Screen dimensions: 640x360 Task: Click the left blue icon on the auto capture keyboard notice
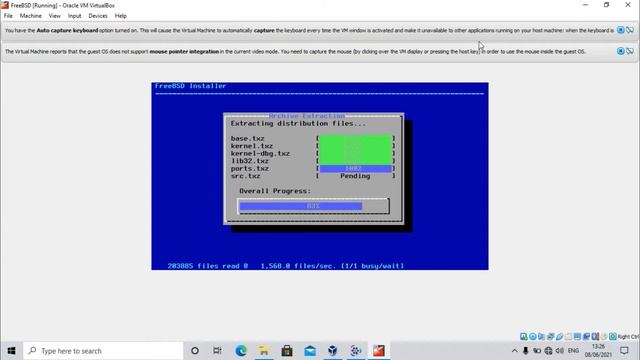coord(620,30)
